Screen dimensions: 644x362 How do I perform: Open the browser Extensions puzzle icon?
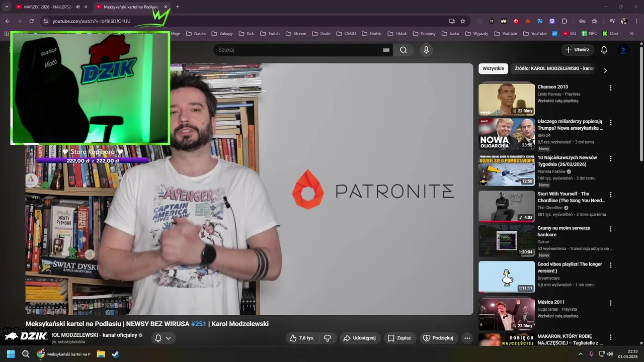pyautogui.click(x=564, y=21)
